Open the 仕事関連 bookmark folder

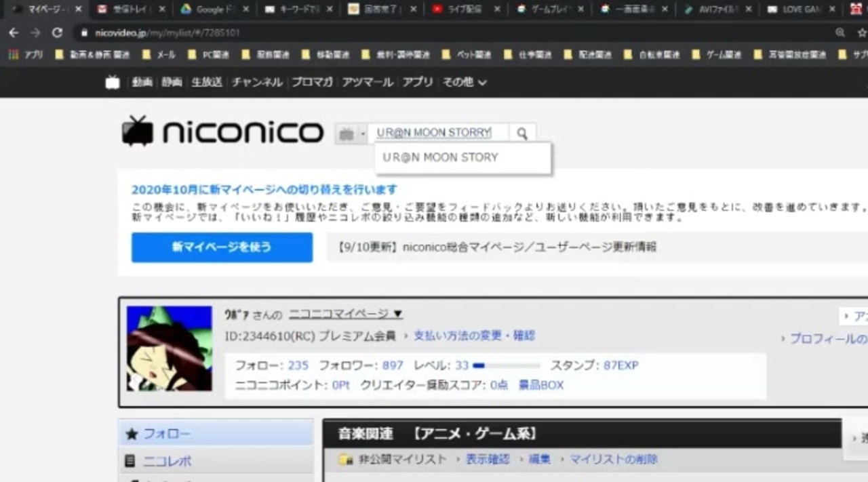pyautogui.click(x=526, y=55)
